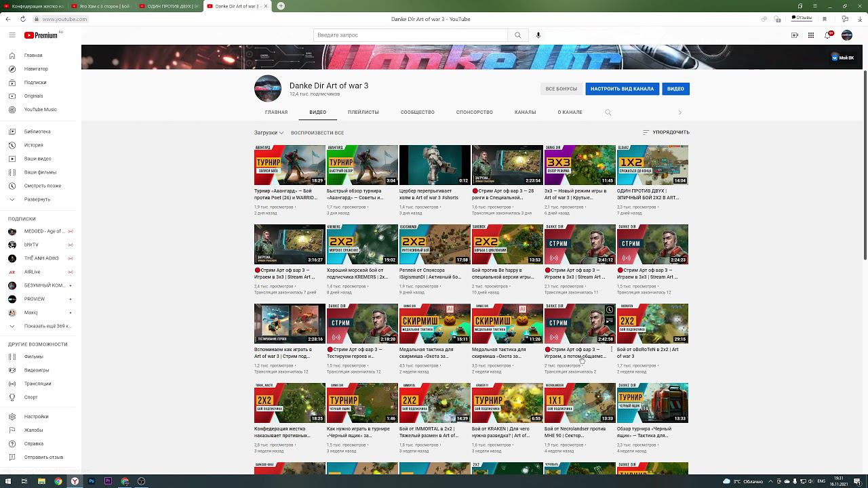Viewport: 868px width, 488px height.
Task: Open the YouTube apps grid
Action: pyautogui.click(x=811, y=35)
